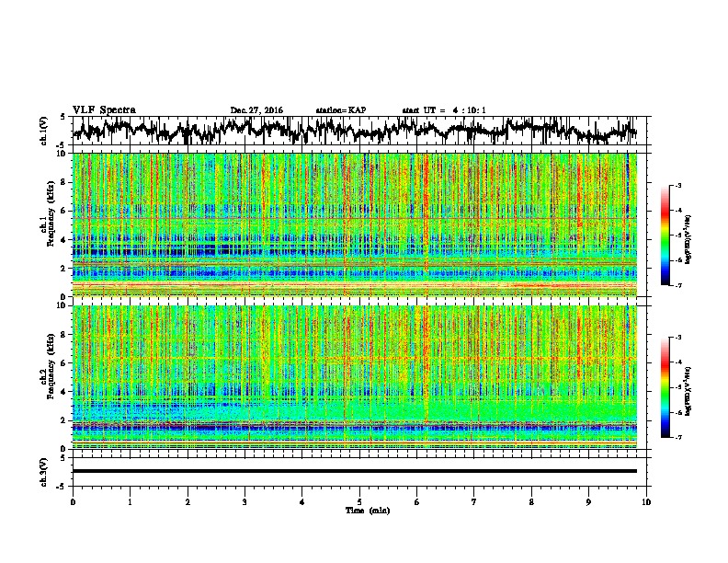Click the ch.2 spectrogram colour scale bar
Image resolution: width=728 pixels, height=563 pixels.
(665, 387)
